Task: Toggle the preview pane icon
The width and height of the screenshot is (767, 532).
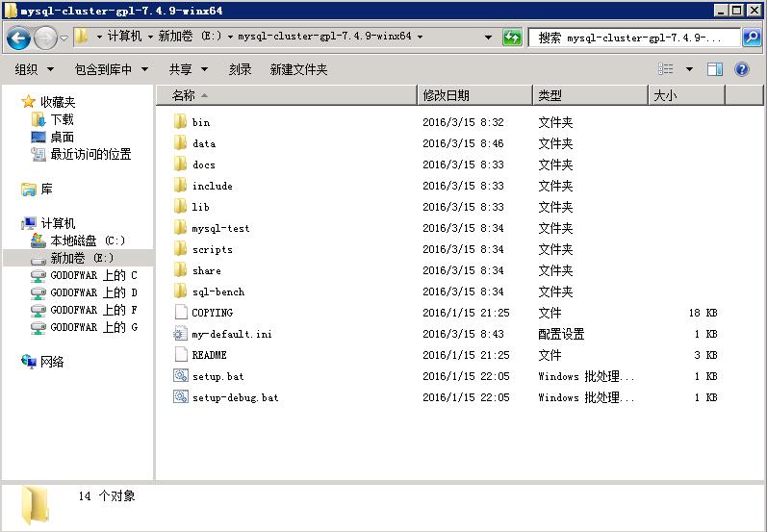Action: [x=715, y=69]
